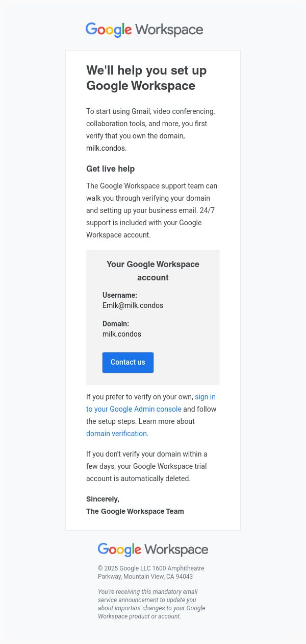Click the trial account automatically deleted paragraph
The image size is (306, 644).
click(147, 466)
